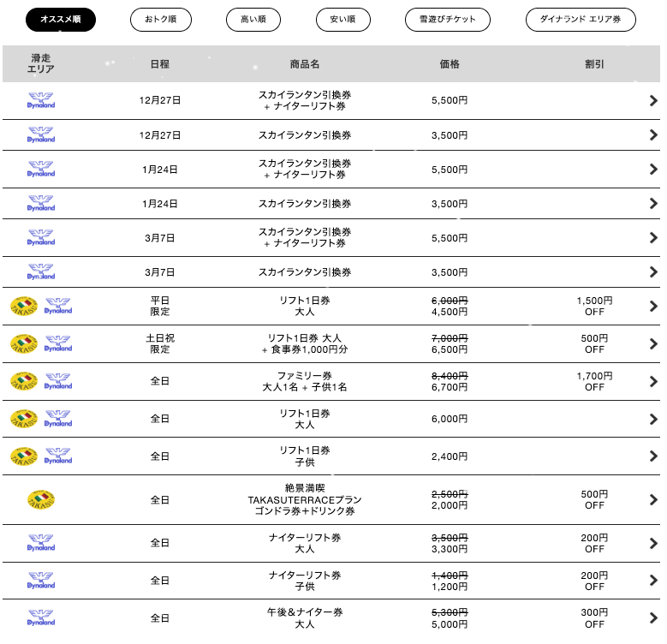Click Dynaland logo in 12月27日 5,500円 row
Image resolution: width=667 pixels, height=644 pixels.
40,100
